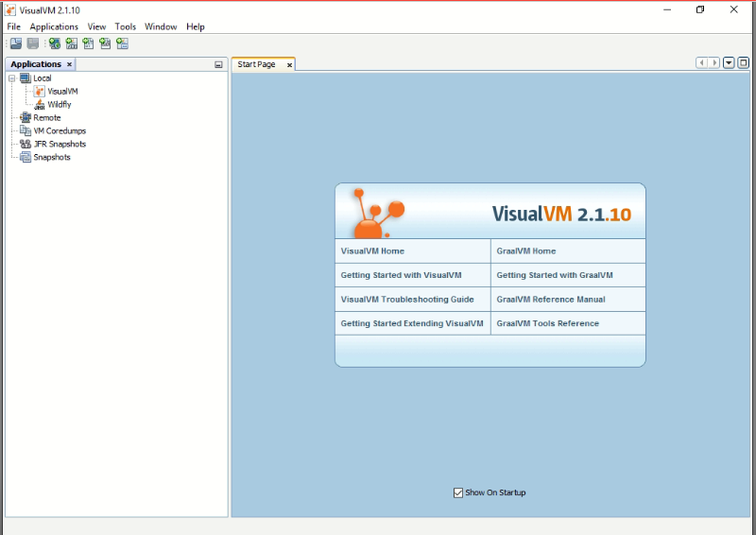Open the Applications menu in menu bar
This screenshot has width=756, height=535.
click(54, 26)
